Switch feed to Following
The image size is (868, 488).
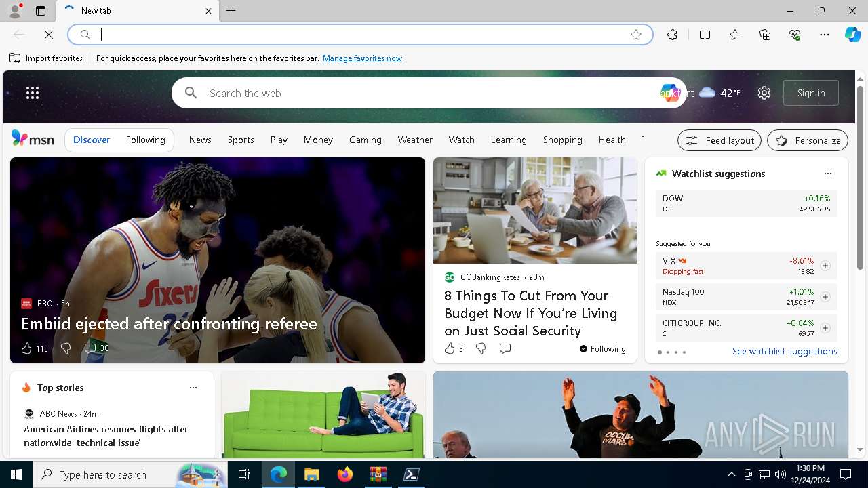146,140
